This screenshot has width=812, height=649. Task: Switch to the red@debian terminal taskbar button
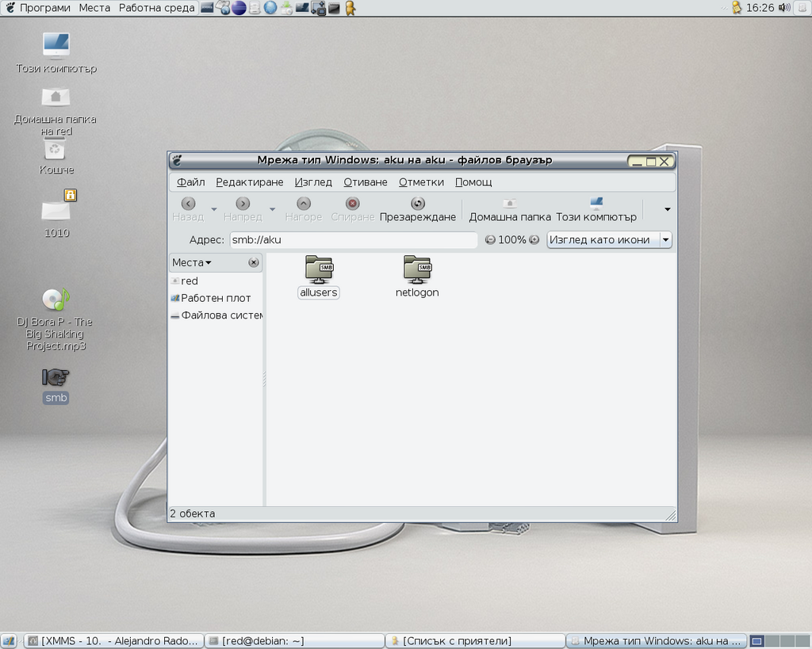click(294, 641)
